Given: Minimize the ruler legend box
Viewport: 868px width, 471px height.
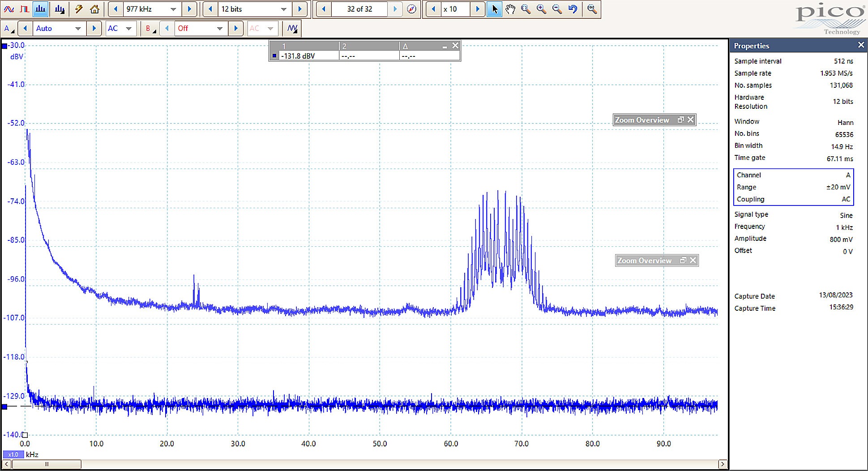Looking at the screenshot, I should click(x=445, y=46).
